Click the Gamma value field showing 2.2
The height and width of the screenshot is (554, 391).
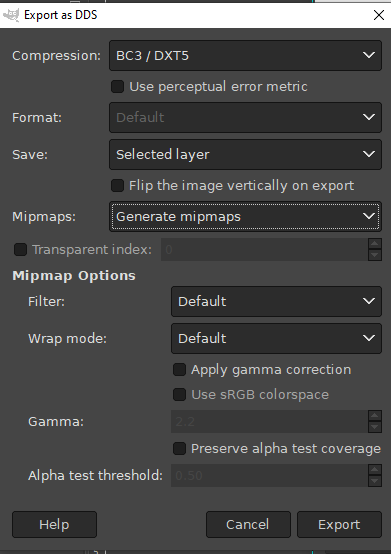coord(269,422)
